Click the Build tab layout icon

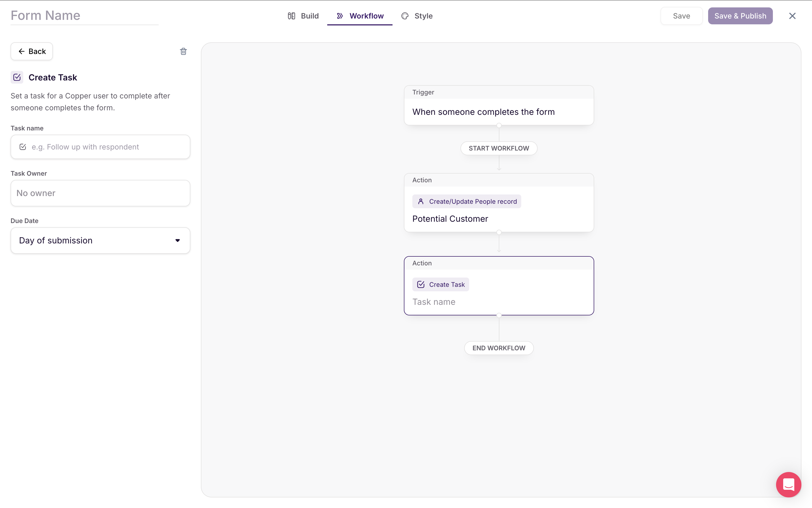coord(291,16)
